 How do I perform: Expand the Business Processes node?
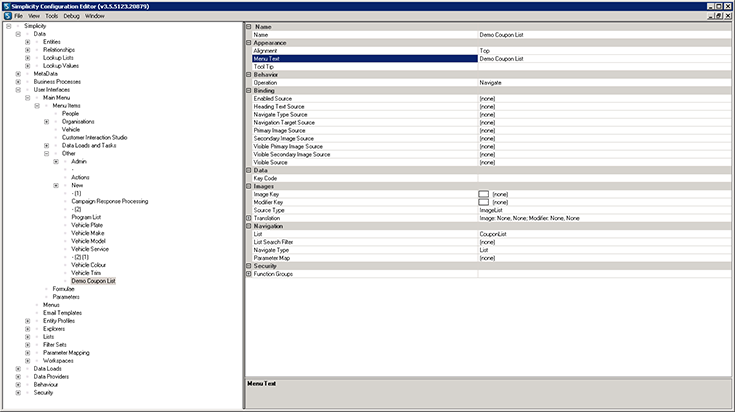point(18,82)
